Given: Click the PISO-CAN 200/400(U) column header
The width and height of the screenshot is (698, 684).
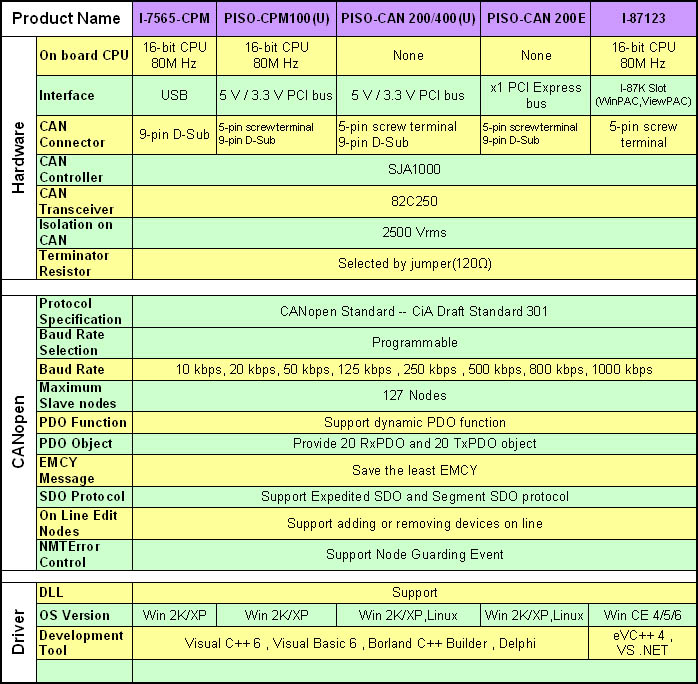Looking at the screenshot, I should coord(408,19).
